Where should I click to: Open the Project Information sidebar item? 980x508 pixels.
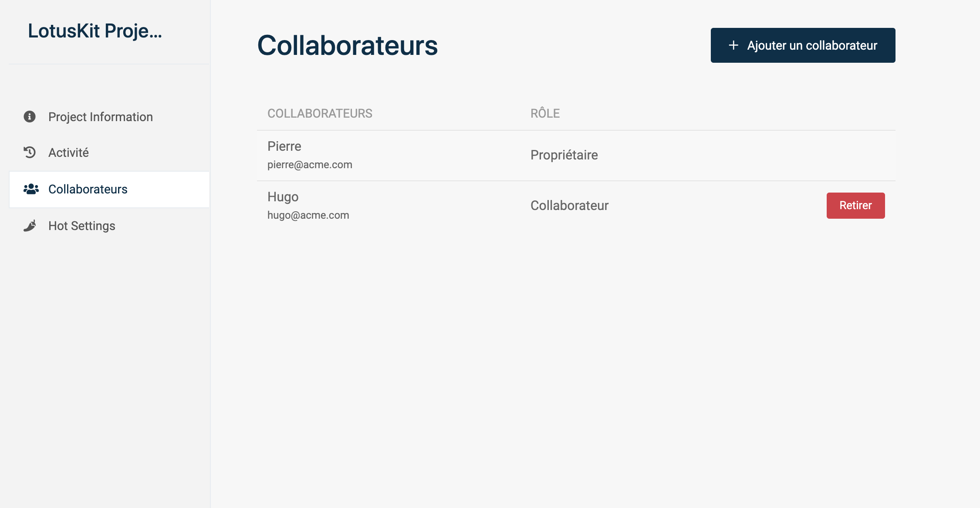[x=100, y=117]
